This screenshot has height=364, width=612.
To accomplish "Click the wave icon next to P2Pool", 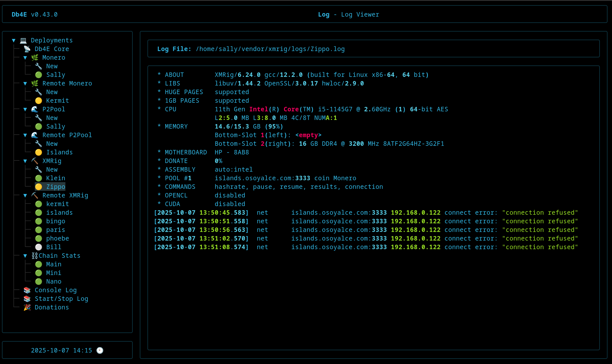I will point(35,109).
